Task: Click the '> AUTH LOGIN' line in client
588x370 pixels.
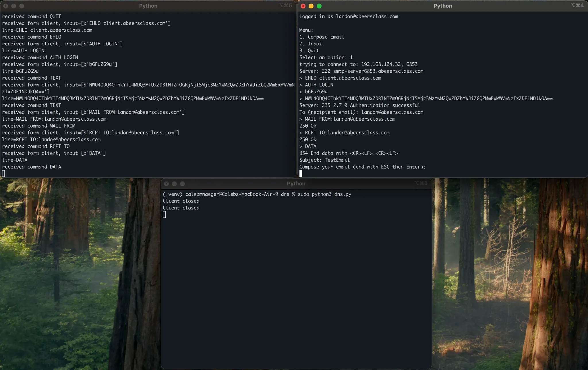Action: 316,85
